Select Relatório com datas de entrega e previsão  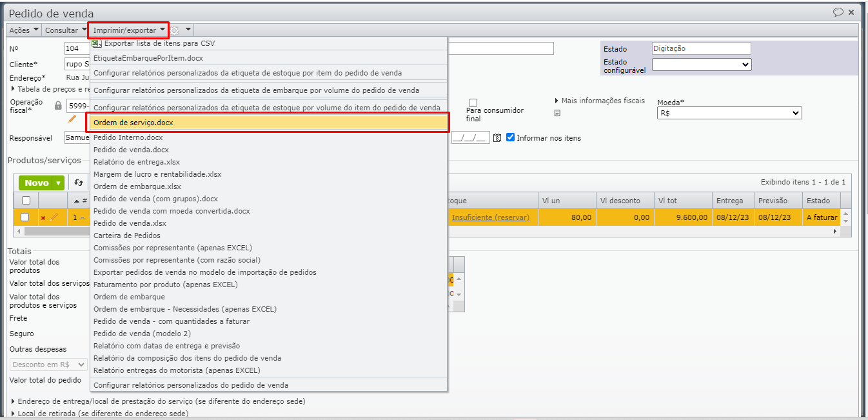tap(268, 346)
